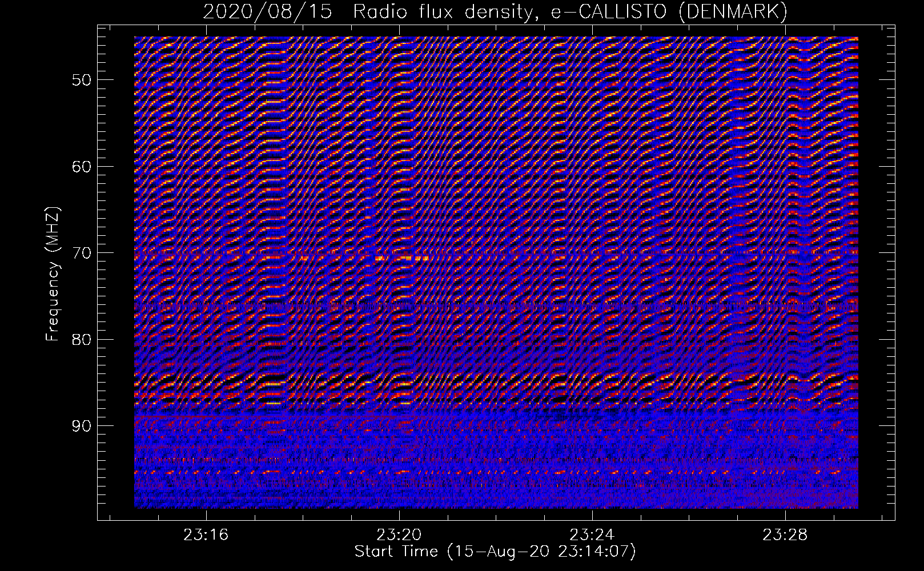Viewport: 924px width, 571px height.
Task: Click the plot title "Radio flux density, e-CALLISTO (DENMARK)"
Action: 571,12
